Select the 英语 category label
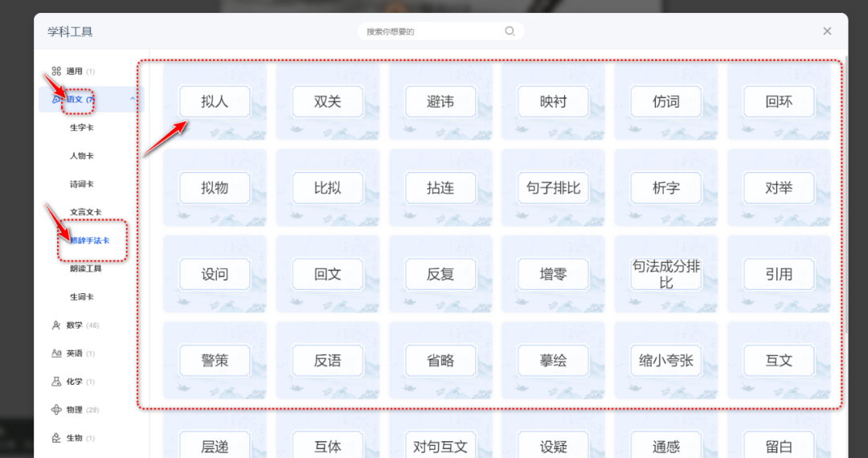The image size is (868, 458). 74,354
